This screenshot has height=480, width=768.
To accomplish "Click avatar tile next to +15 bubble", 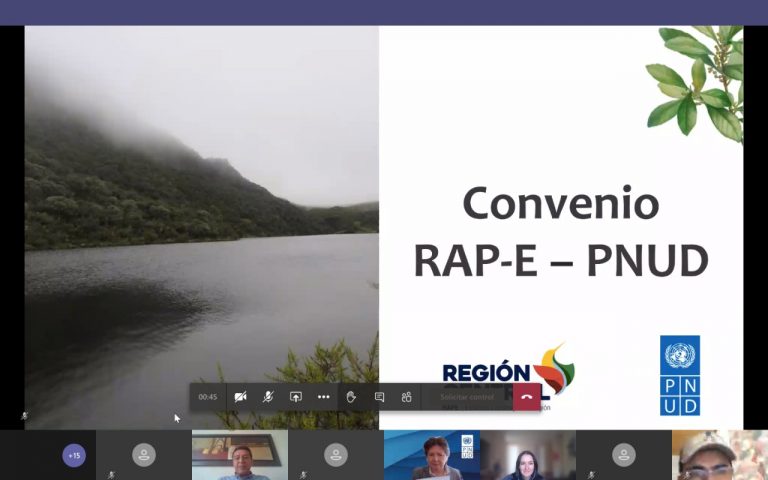I will point(144,456).
